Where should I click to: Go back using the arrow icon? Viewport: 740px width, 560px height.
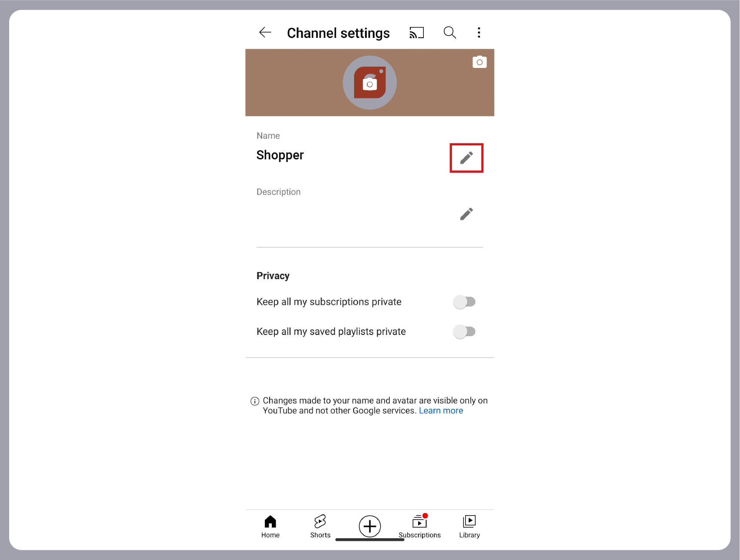[265, 33]
